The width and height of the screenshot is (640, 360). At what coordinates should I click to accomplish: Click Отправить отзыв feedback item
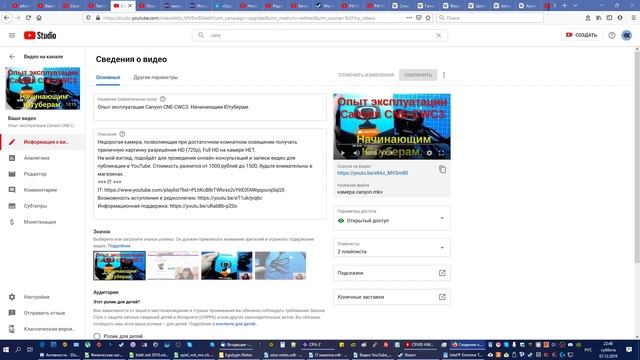(43, 313)
